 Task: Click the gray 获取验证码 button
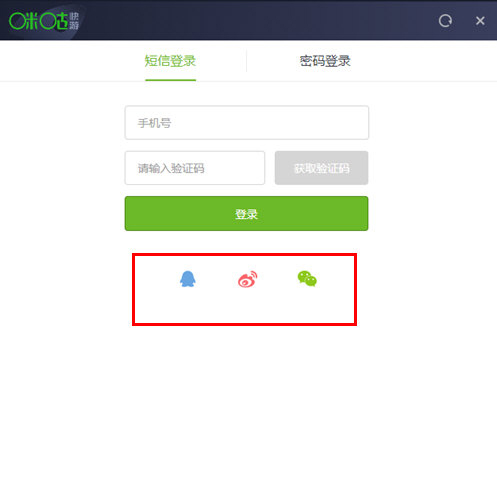[x=321, y=168]
